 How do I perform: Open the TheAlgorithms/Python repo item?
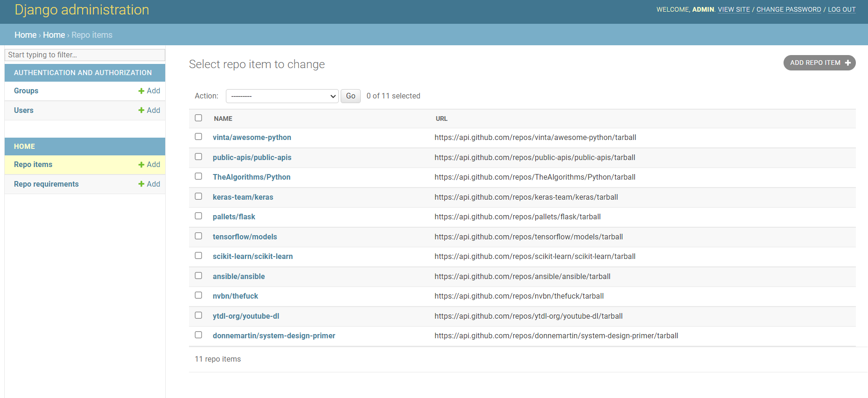tap(252, 177)
